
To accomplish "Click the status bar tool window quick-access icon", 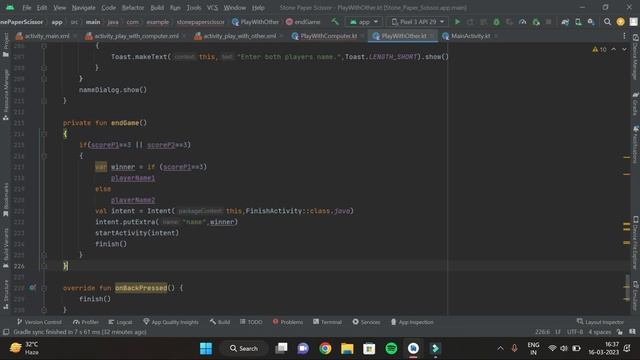I will (6, 332).
